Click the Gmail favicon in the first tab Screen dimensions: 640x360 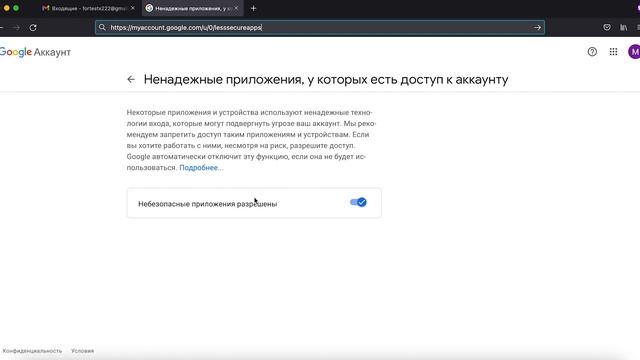pos(46,8)
